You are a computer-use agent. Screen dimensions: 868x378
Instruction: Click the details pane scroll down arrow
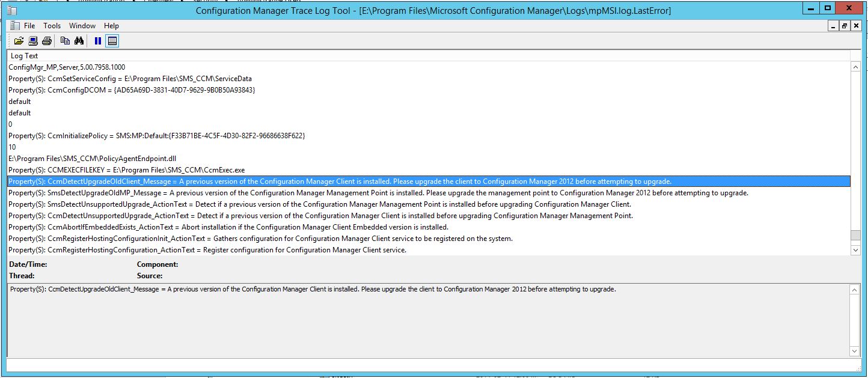pos(855,351)
